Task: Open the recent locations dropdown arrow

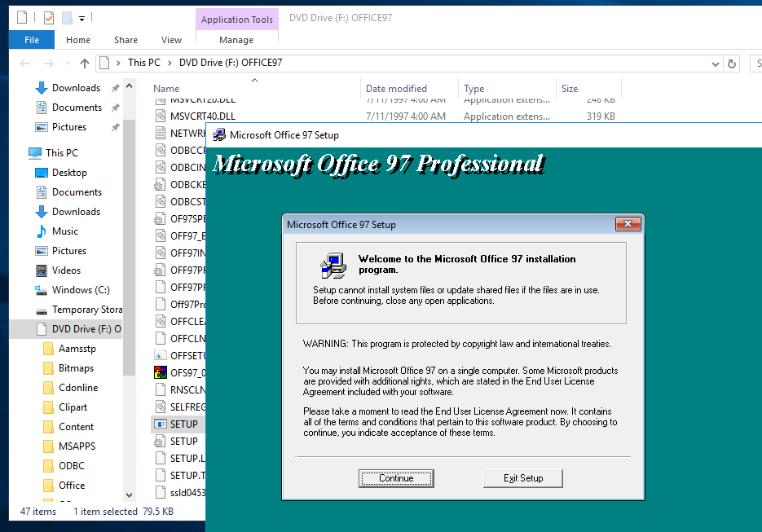Action: [68, 64]
